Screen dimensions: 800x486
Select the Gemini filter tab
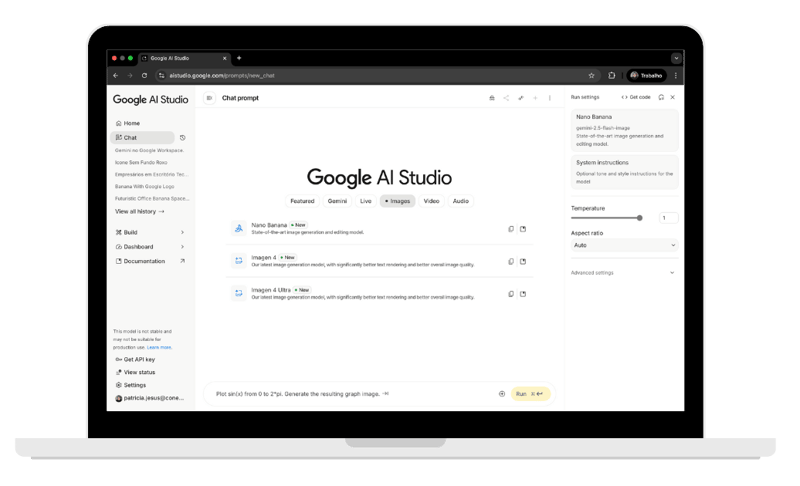click(337, 201)
